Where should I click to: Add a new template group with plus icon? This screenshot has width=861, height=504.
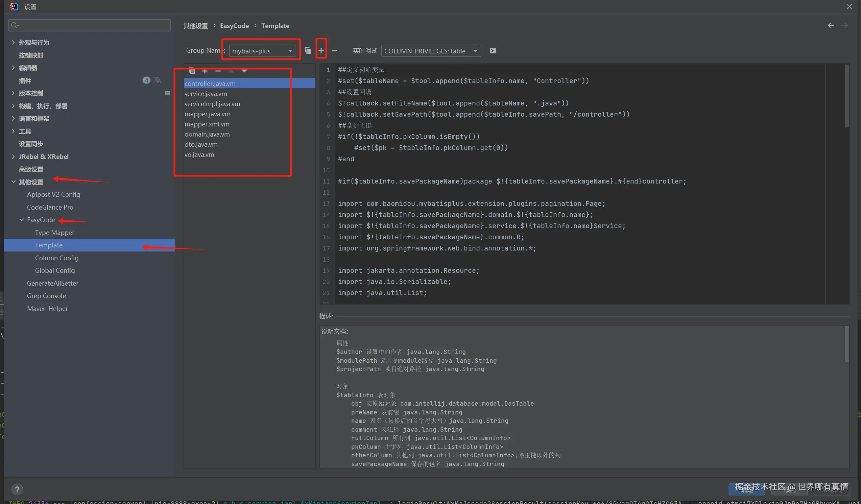[x=321, y=51]
